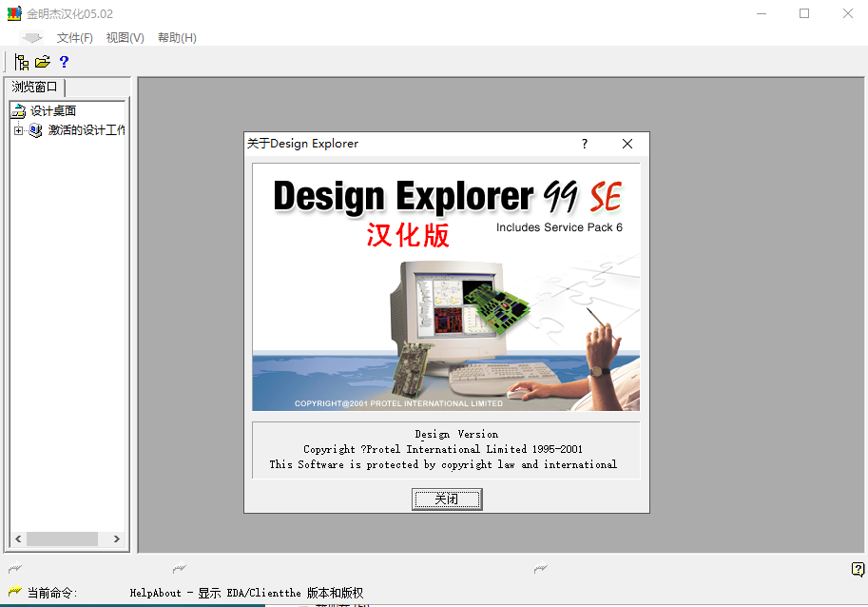This screenshot has width=868, height=607.
Task: Click the Design Explorer 99 SE splash image
Action: click(x=446, y=287)
